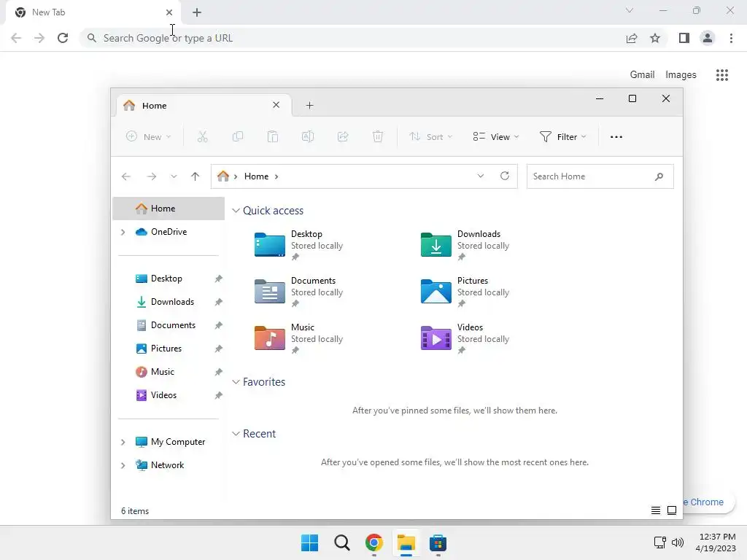Open the Chrome profile avatar
The width and height of the screenshot is (747, 560).
(x=708, y=38)
